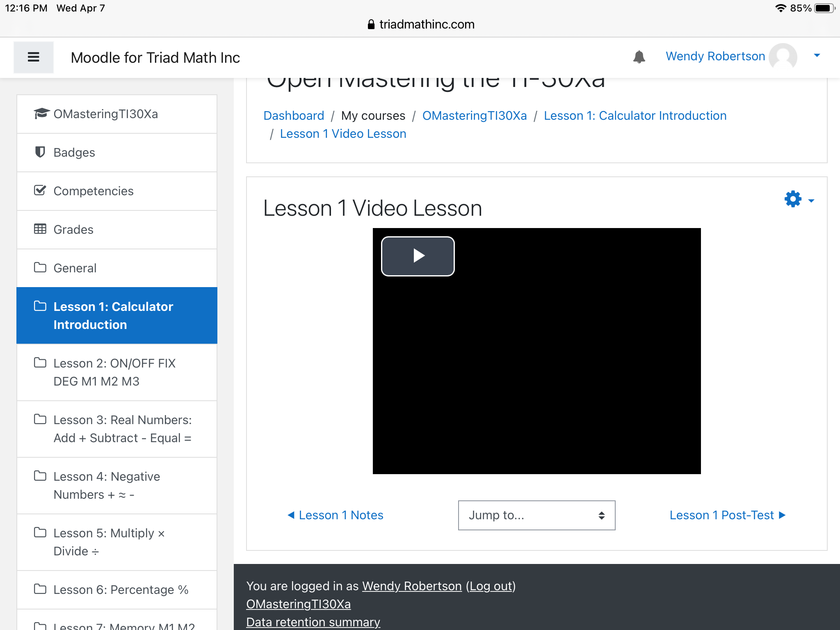Open the settings gear actions menu
Viewport: 840px width, 630px height.
point(793,199)
